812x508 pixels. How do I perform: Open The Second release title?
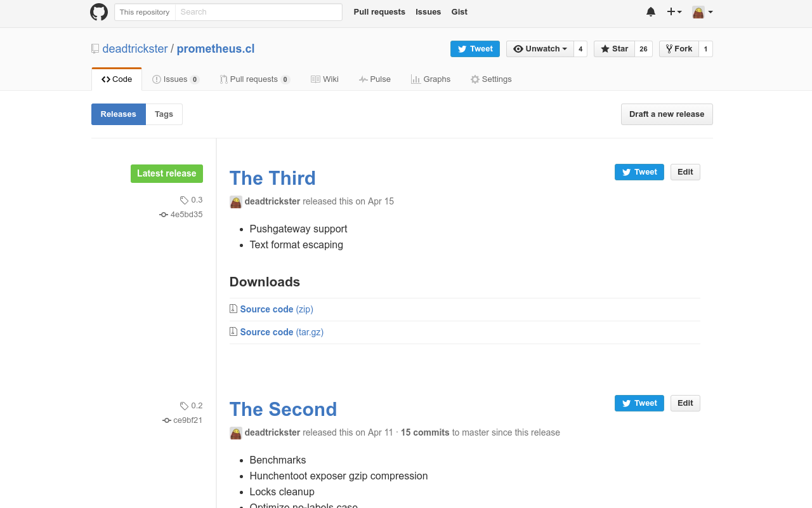click(284, 410)
